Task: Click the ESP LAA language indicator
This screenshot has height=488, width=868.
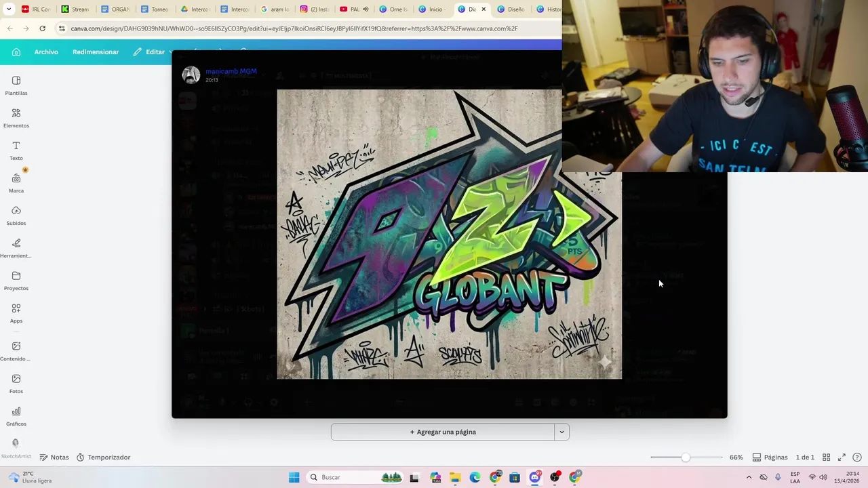Action: [795, 477]
